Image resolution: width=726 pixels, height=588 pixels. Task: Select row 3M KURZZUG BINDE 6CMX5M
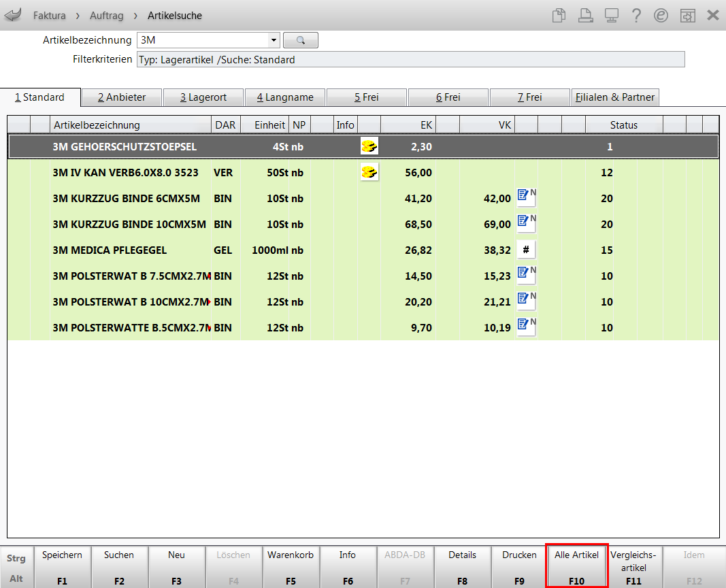click(363, 198)
